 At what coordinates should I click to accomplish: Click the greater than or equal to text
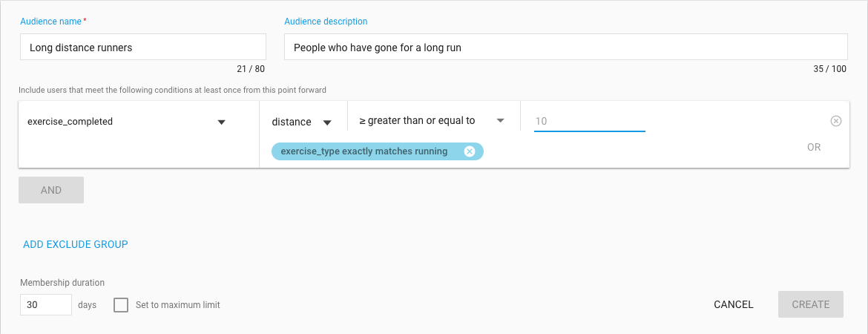coord(417,120)
